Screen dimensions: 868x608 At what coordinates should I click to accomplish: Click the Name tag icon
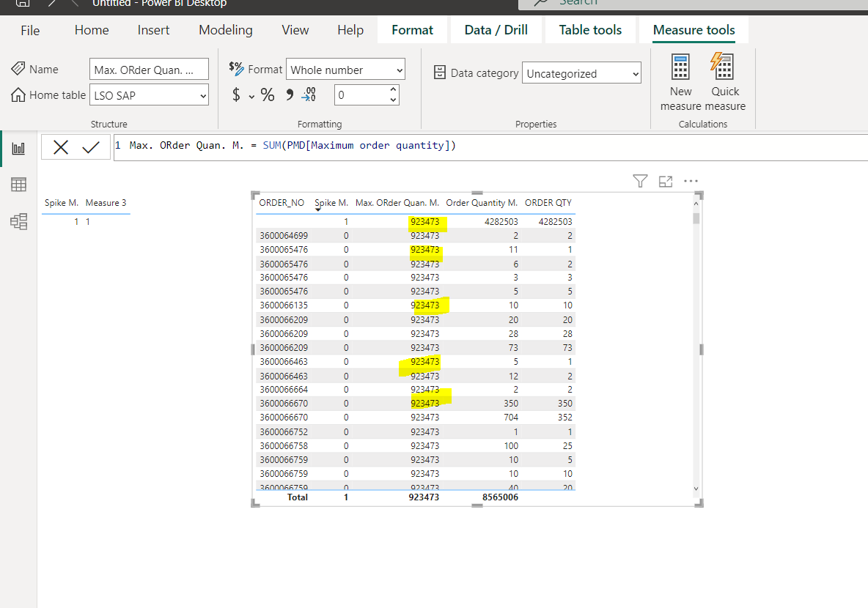[x=18, y=69]
